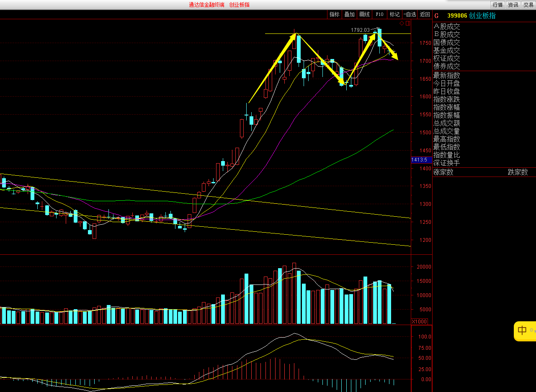The width and height of the screenshot is (536, 392).
Task: Click the X1000 volume scale label
Action: point(420,321)
